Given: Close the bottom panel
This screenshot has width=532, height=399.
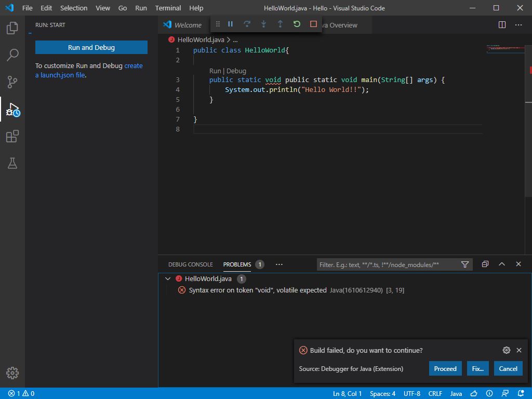Looking at the screenshot, I should (x=518, y=264).
